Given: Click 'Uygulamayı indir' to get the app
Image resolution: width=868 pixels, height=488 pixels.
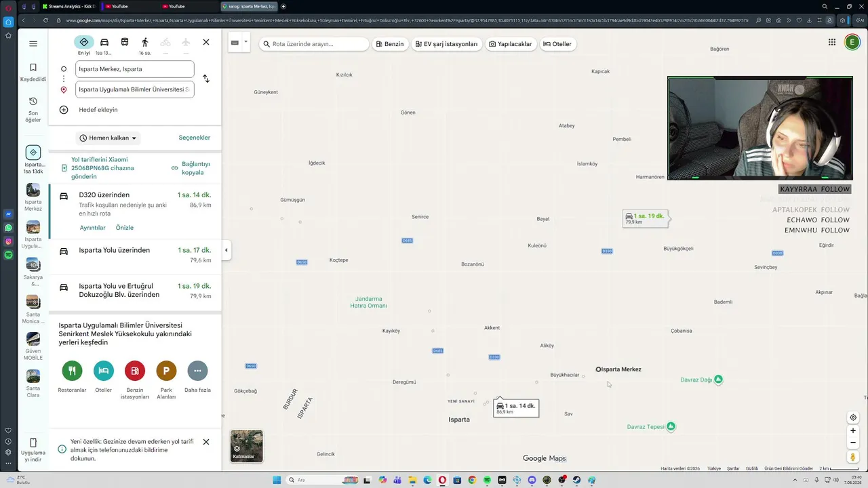Looking at the screenshot, I should coord(33,451).
